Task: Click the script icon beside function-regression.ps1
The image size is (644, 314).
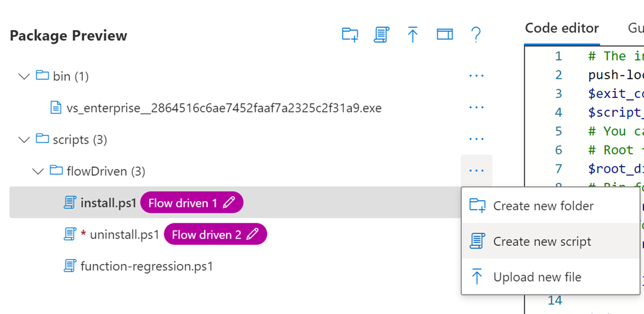Action: 71,266
